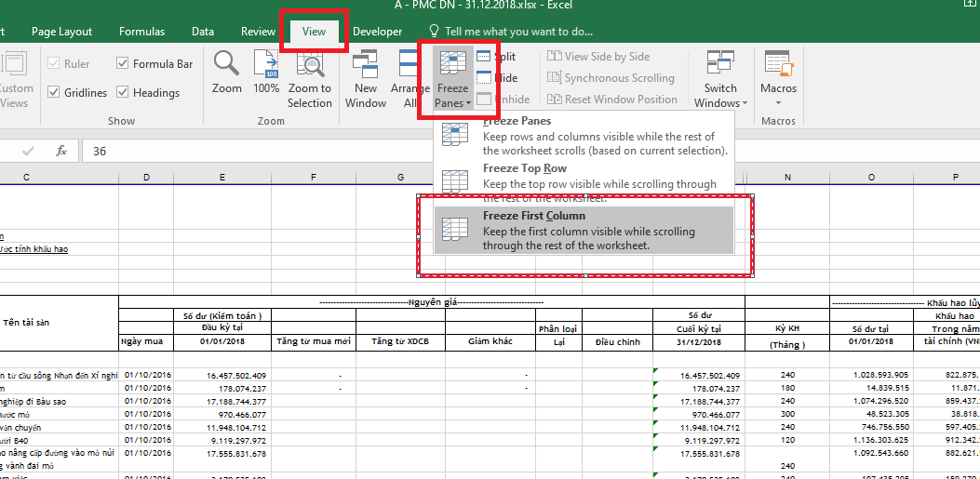This screenshot has height=479, width=980.
Task: Toggle the Headings checkbox
Action: 124,93
